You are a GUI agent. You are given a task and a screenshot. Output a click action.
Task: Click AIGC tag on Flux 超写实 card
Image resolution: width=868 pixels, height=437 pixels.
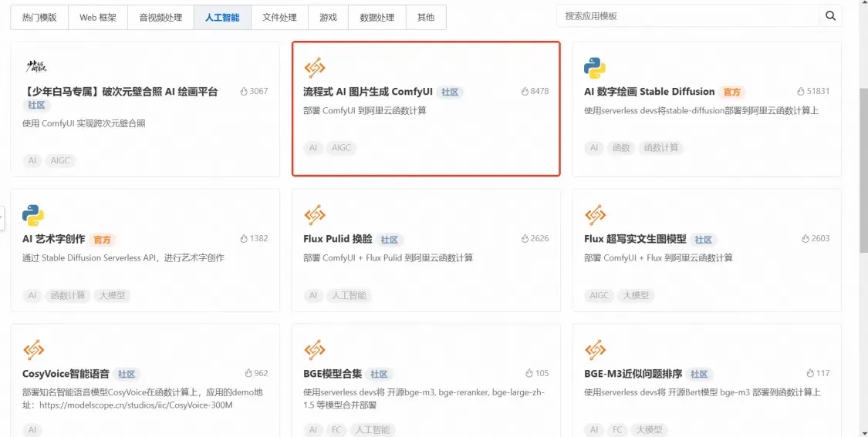[599, 295]
